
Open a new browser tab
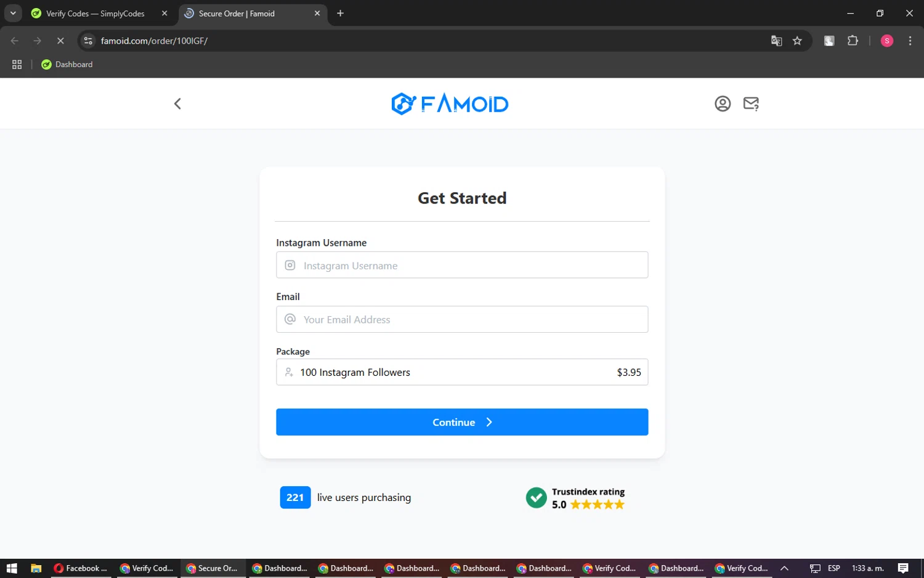(340, 14)
